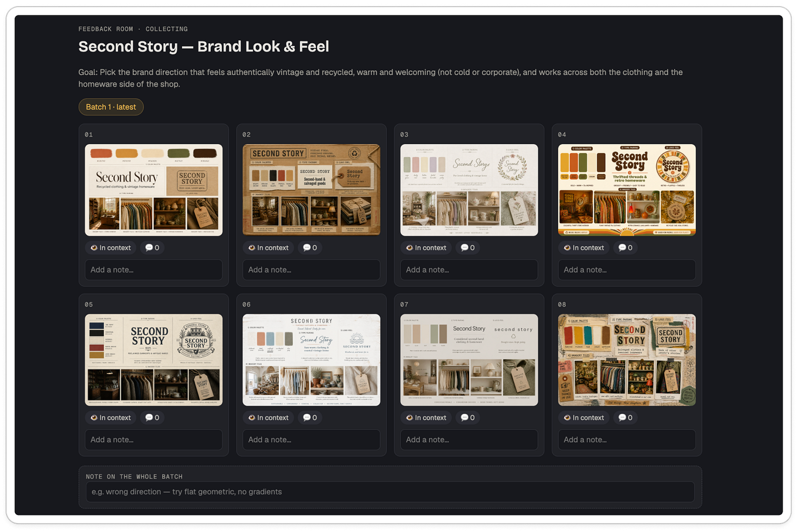The image size is (799, 532).
Task: Open thumbnail of option 03 moodboard
Action: [x=469, y=190]
